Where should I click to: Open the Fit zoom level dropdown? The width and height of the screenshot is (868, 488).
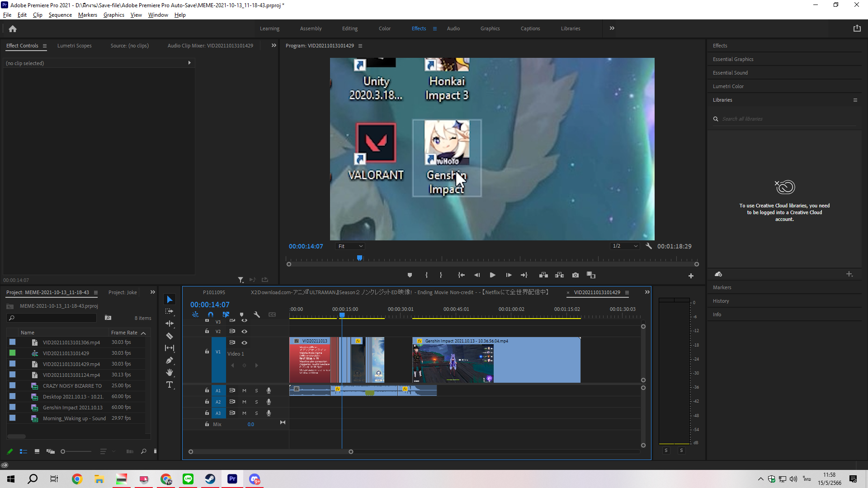[350, 246]
